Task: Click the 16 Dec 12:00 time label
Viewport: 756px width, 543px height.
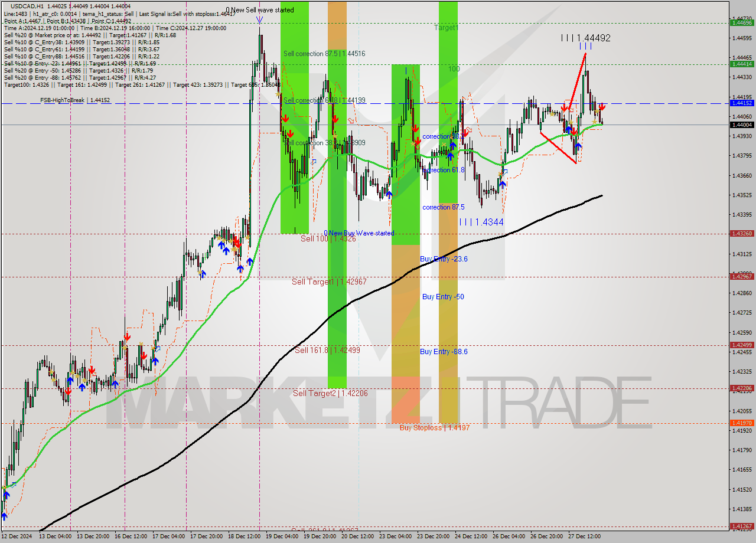Action: coord(131,536)
